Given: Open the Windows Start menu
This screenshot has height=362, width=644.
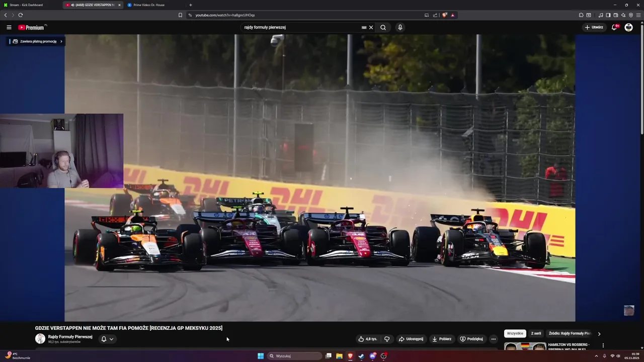Looking at the screenshot, I should pos(261,356).
